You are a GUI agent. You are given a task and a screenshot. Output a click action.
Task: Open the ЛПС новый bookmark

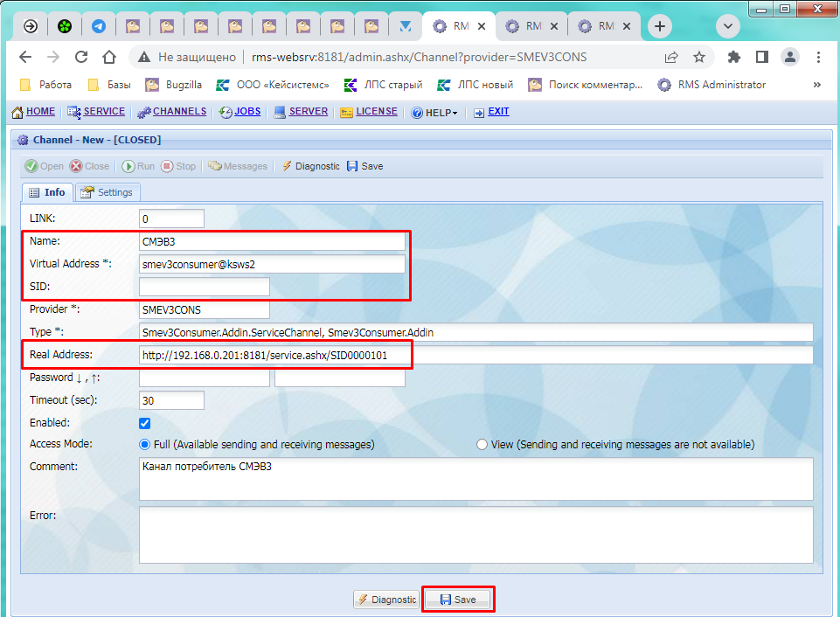[x=476, y=85]
